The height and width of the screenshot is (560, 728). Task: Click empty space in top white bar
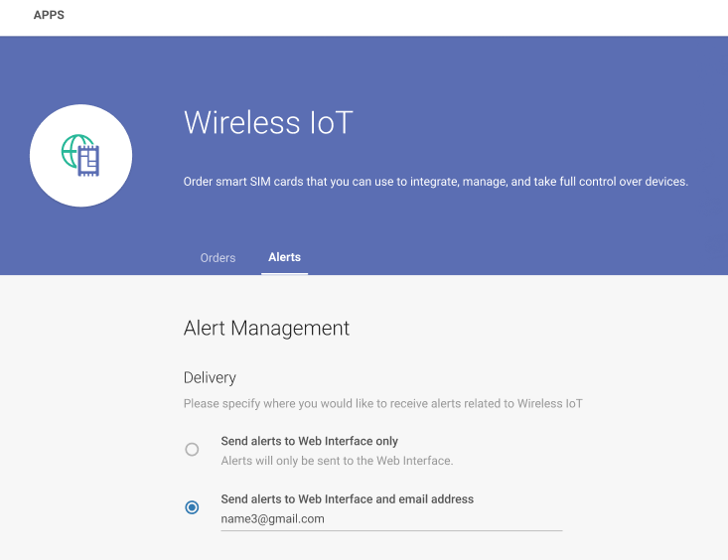click(x=397, y=16)
